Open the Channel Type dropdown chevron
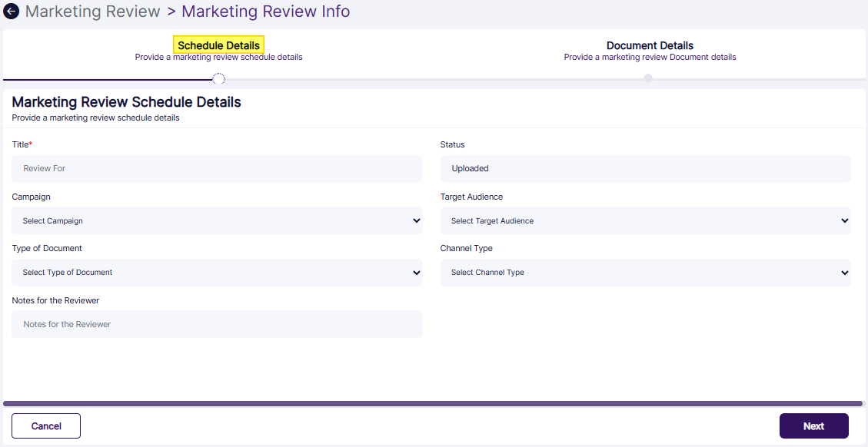 tap(843, 273)
